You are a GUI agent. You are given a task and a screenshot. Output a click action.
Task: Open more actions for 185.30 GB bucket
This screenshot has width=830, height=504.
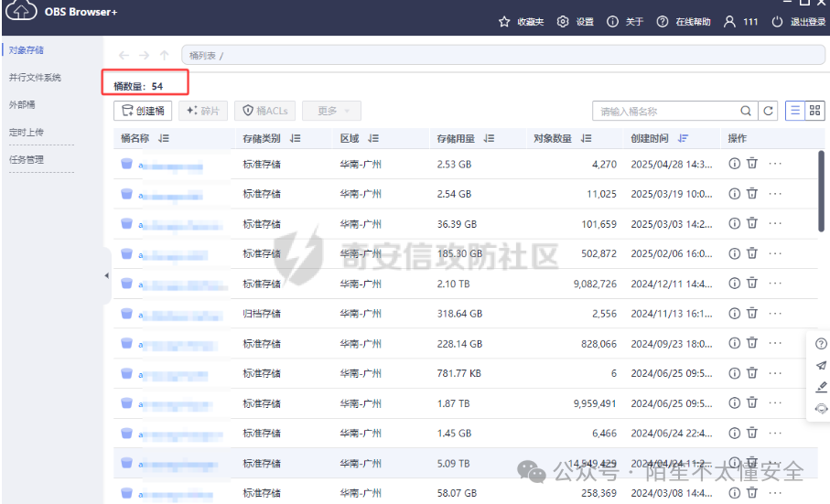tap(775, 254)
